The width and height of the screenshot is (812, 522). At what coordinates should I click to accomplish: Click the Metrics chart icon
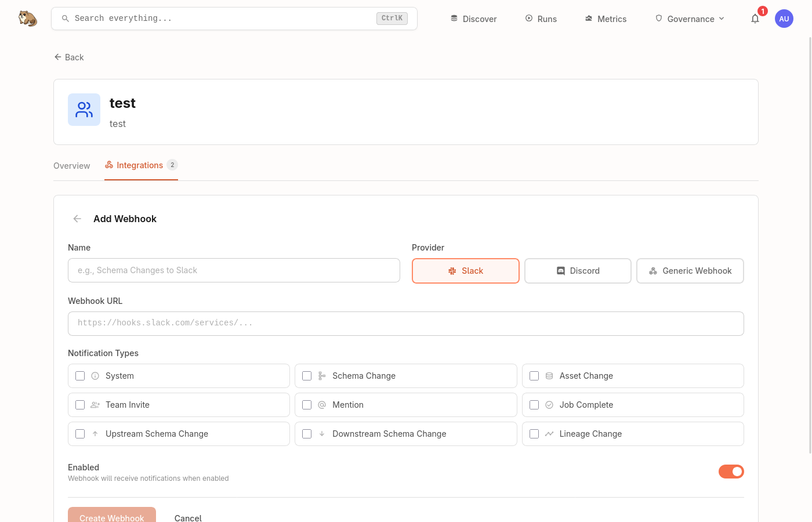click(x=588, y=18)
